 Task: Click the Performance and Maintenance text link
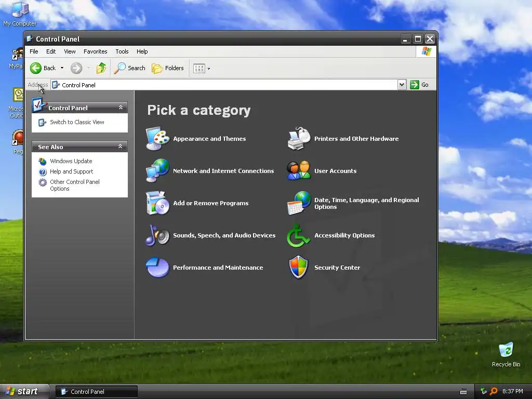click(218, 268)
